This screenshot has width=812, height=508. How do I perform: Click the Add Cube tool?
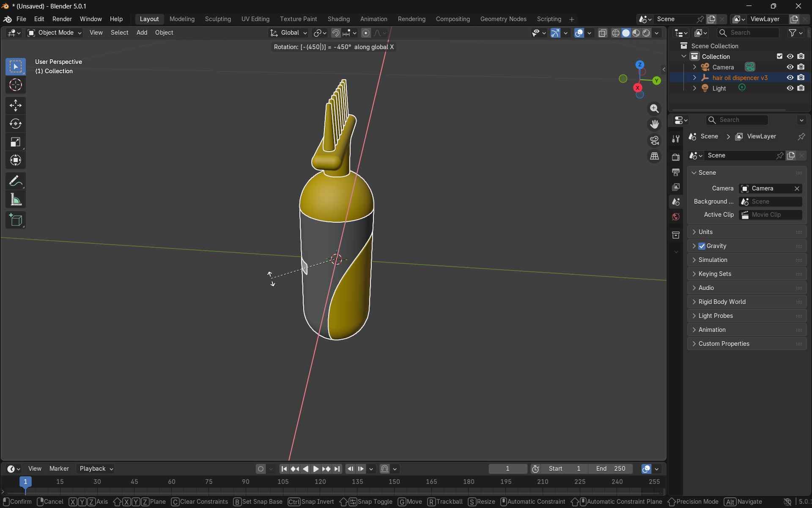pyautogui.click(x=16, y=220)
